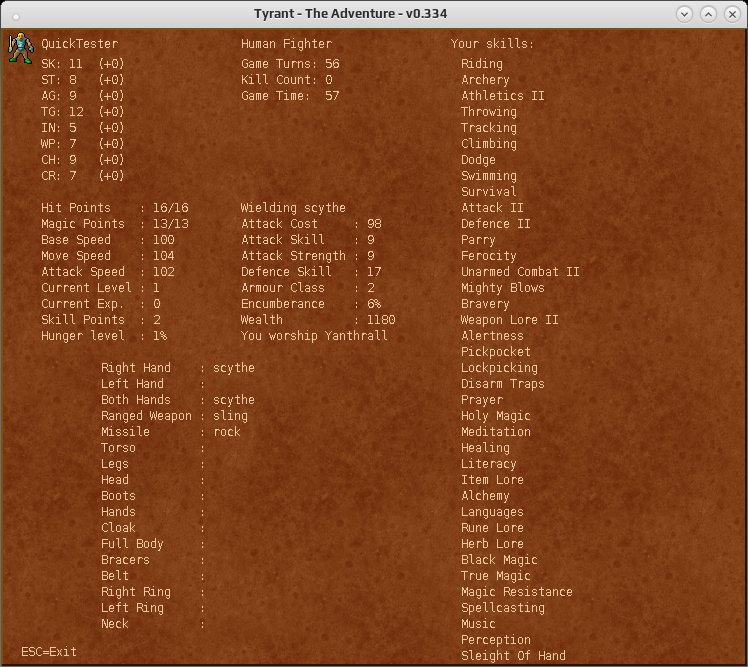
Task: Select the 'Item Lore' skill
Action: pos(492,479)
